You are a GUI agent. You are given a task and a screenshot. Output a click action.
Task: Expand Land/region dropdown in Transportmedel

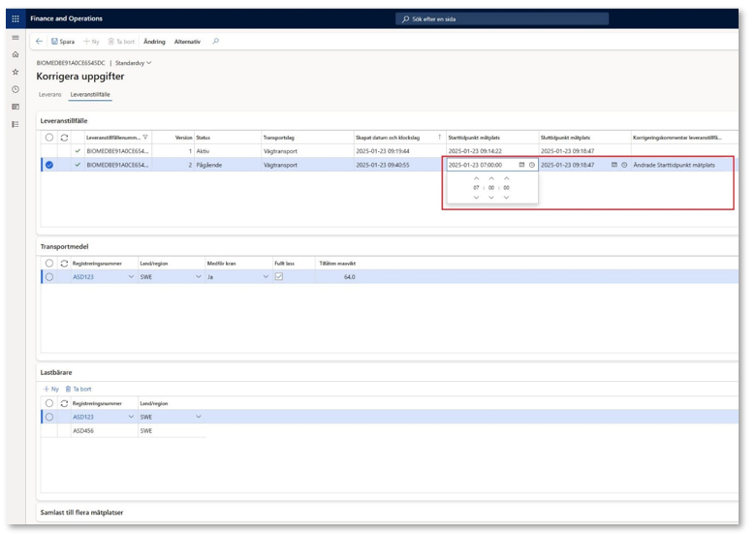coord(199,277)
